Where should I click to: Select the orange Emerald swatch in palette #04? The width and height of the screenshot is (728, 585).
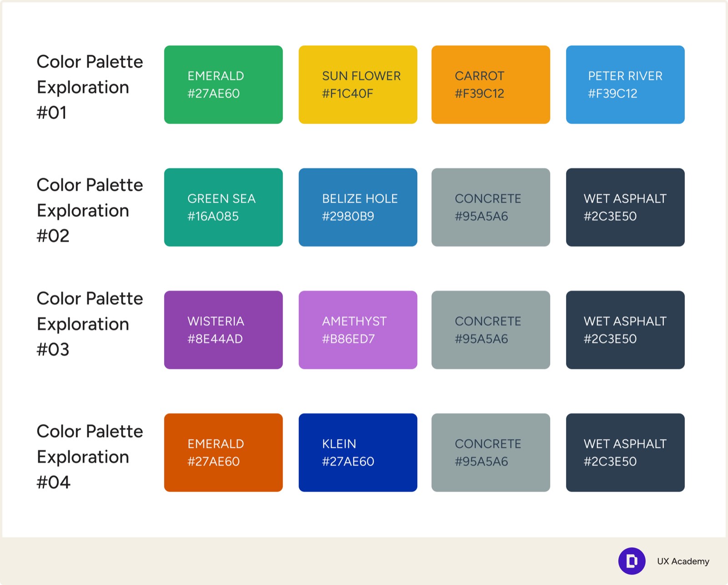pos(223,453)
